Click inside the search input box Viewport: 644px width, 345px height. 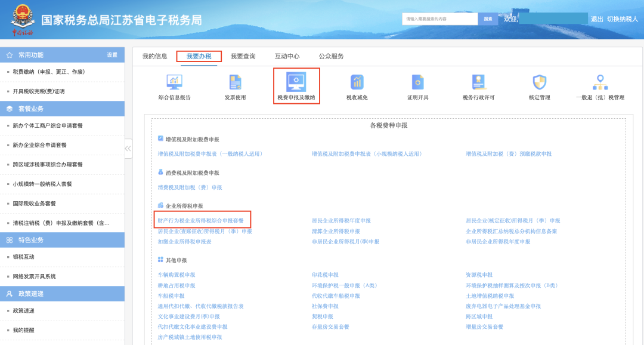coord(438,19)
